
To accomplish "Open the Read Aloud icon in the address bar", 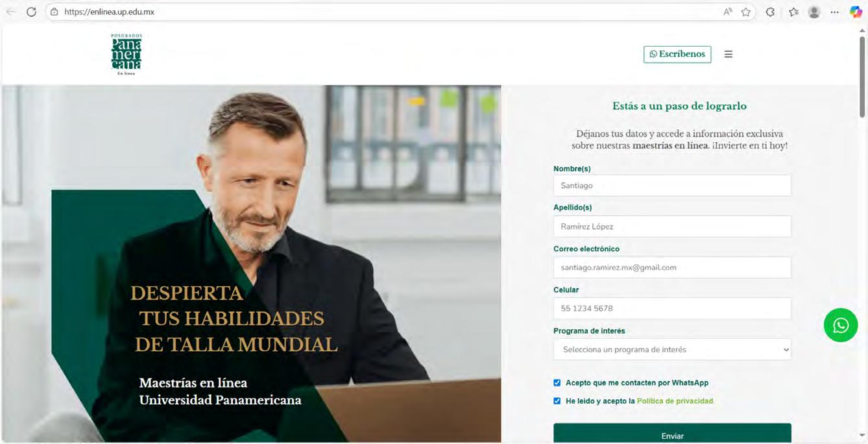I will [x=728, y=12].
